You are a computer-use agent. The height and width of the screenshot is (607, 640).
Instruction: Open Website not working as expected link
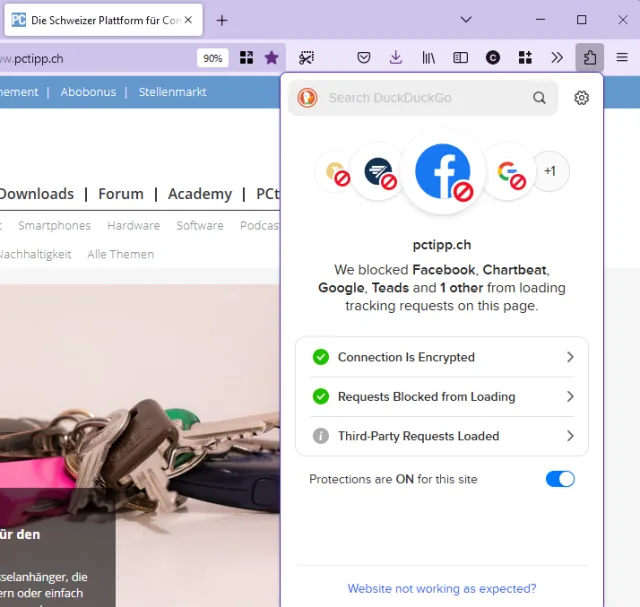(x=442, y=589)
